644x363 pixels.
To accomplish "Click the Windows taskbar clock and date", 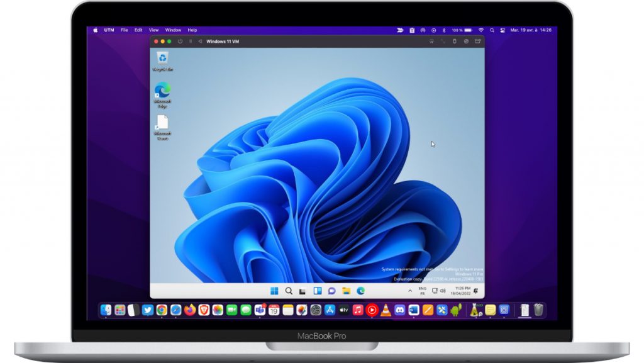I will pos(460,291).
